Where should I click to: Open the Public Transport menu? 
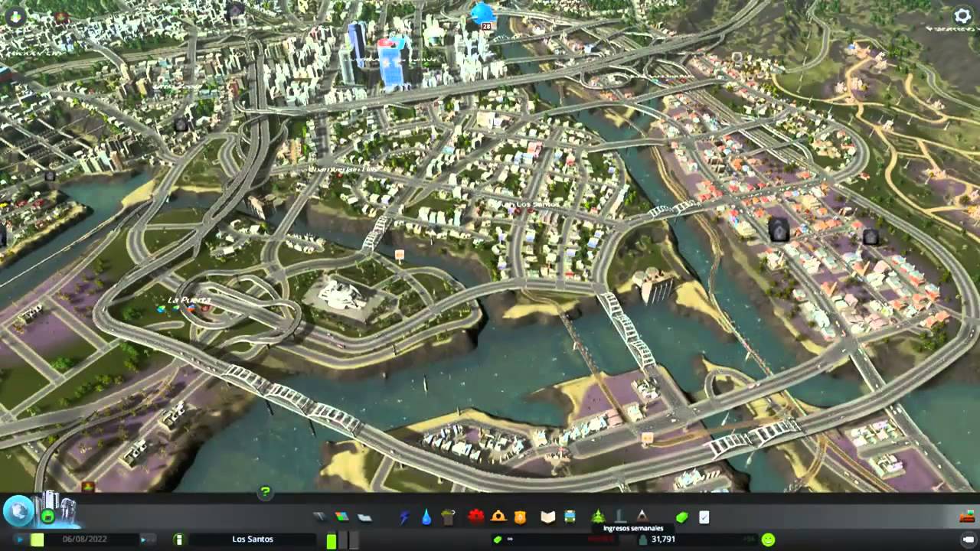[x=570, y=517]
